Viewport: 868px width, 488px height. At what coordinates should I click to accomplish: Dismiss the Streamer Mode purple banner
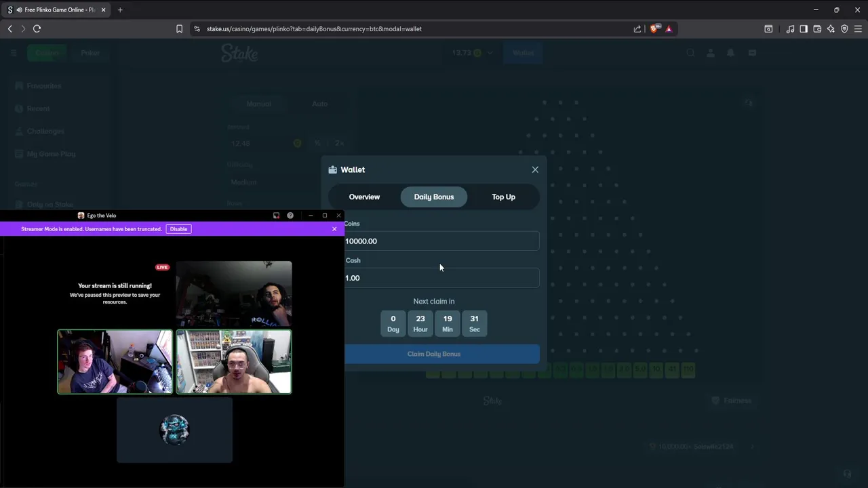pos(334,229)
